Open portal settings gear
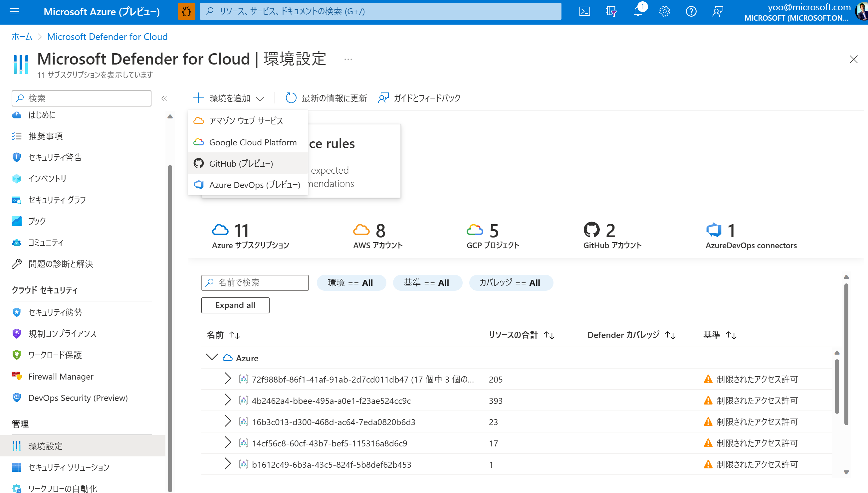Screen dimensions: 868x493 pyautogui.click(x=664, y=12)
